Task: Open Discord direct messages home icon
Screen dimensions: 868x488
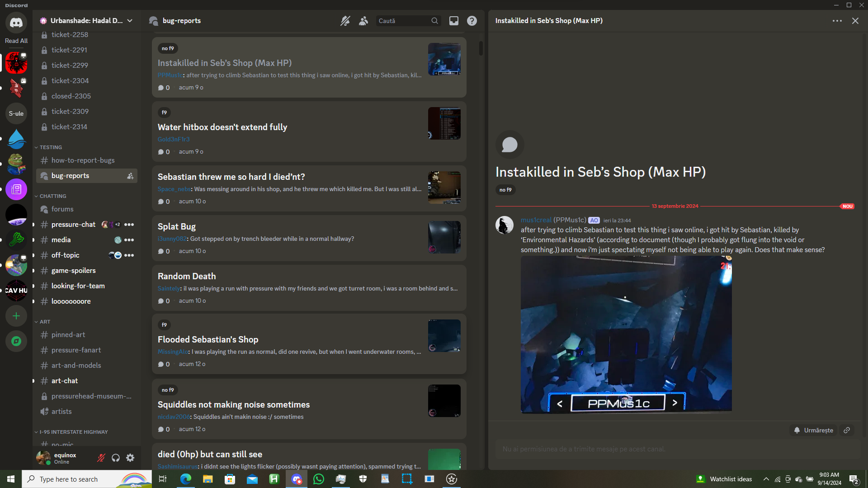Action: point(16,23)
